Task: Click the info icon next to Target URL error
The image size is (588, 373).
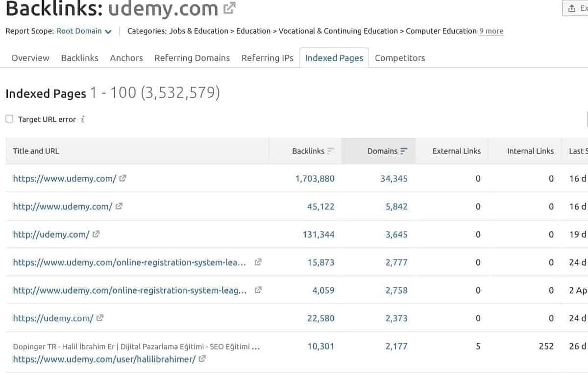Action: (83, 119)
